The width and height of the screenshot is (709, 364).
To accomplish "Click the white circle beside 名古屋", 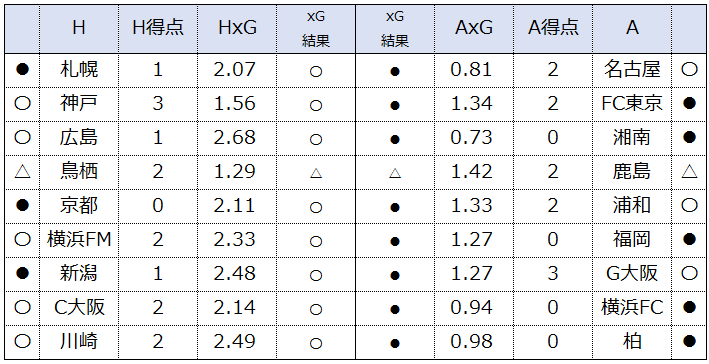I will pos(689,69).
